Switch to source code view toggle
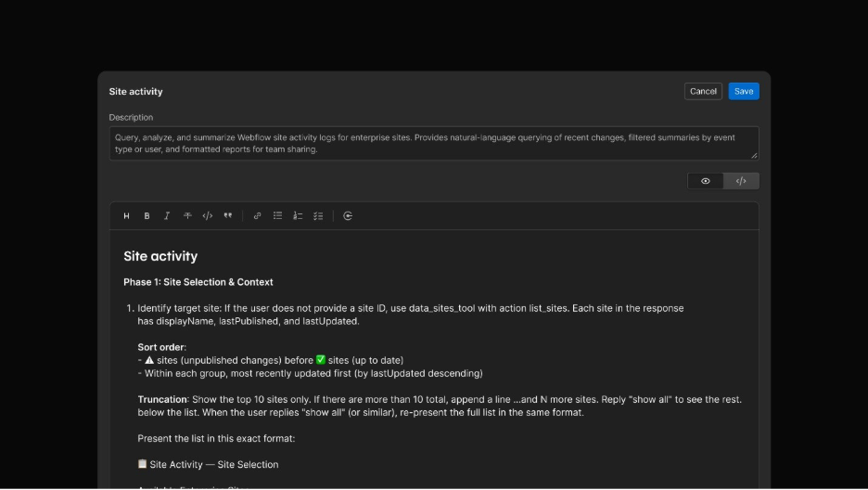The height and width of the screenshot is (490, 868). pos(741,181)
